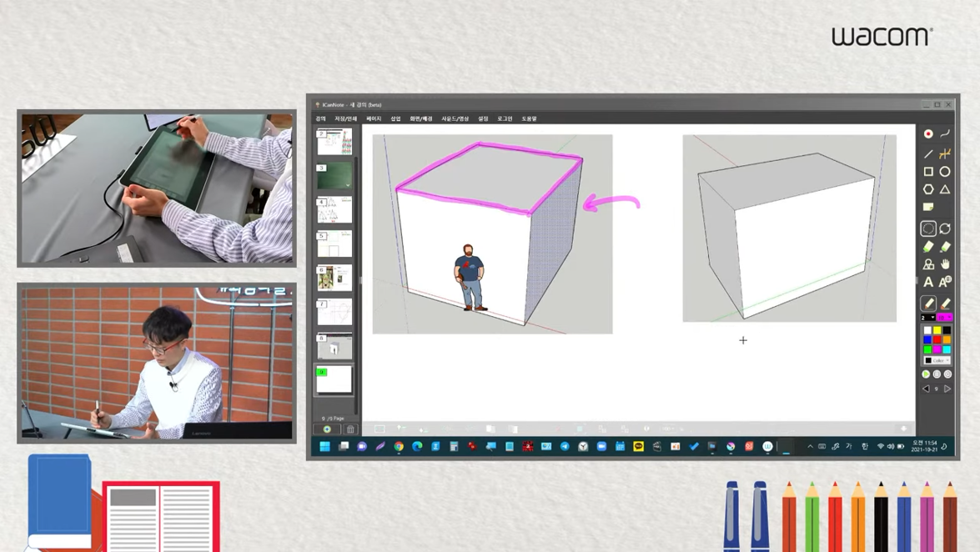Click the round record target button
980x552 pixels.
[947, 374]
